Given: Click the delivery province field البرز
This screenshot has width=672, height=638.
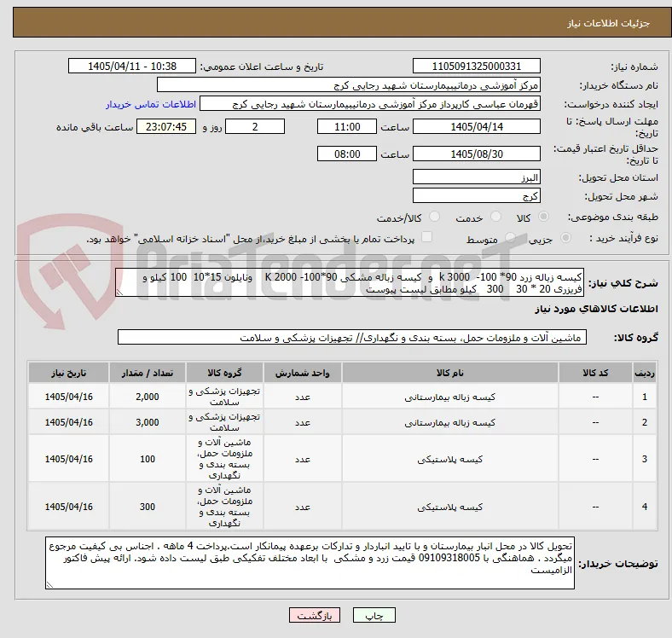Looking at the screenshot, I should (476, 177).
